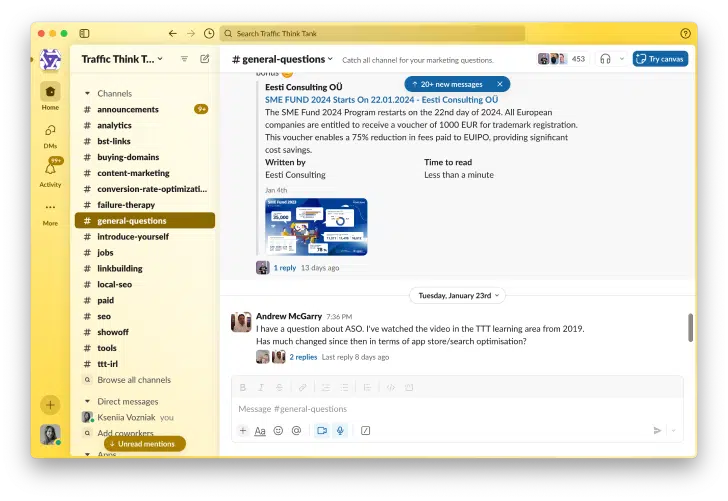Open the emoji picker in composer

(278, 431)
